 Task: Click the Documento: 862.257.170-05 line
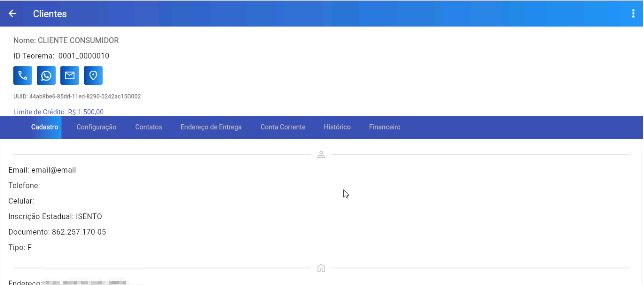(57, 232)
